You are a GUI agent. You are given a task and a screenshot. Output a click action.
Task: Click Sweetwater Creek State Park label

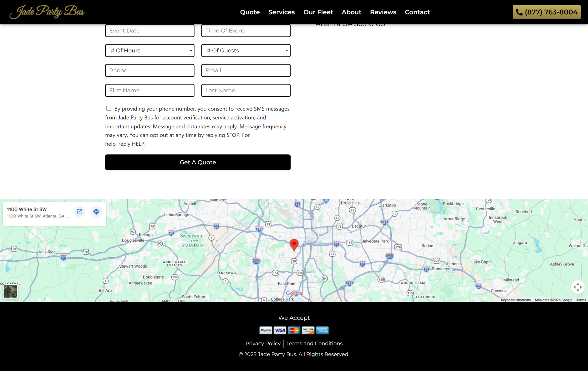[192, 241]
